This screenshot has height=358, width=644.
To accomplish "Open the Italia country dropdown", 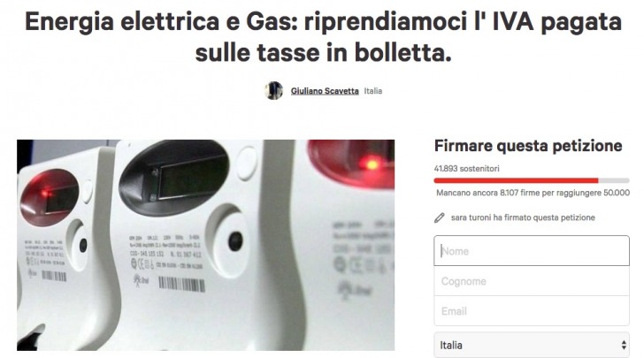I will click(532, 345).
